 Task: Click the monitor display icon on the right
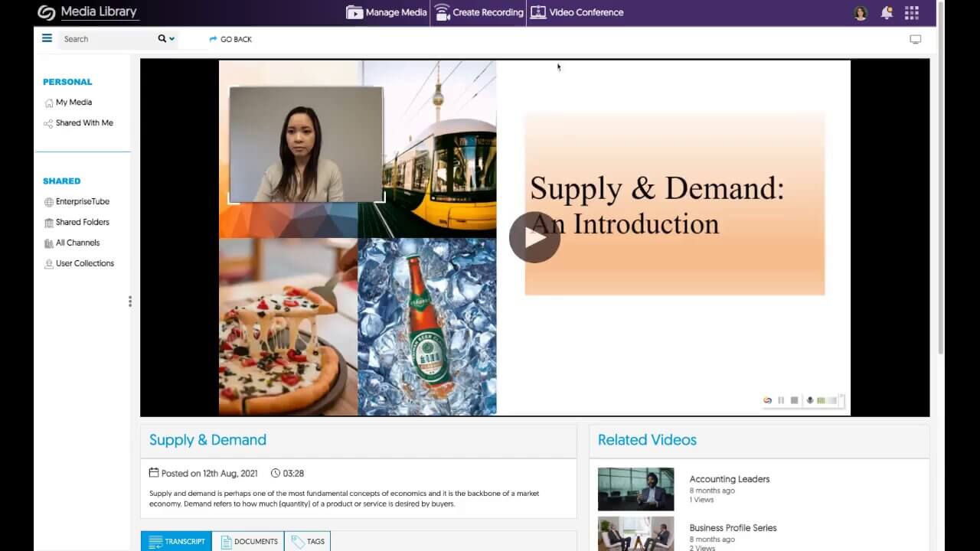tap(915, 39)
